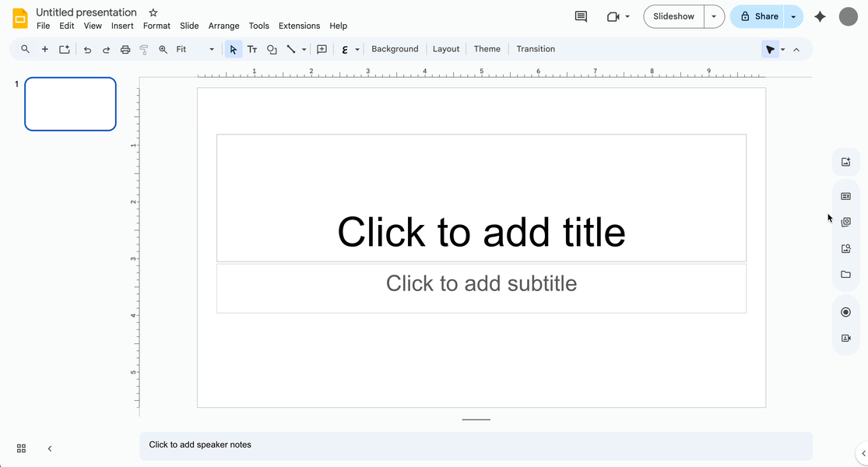Undo the last action
The width and height of the screenshot is (868, 467).
coord(87,48)
